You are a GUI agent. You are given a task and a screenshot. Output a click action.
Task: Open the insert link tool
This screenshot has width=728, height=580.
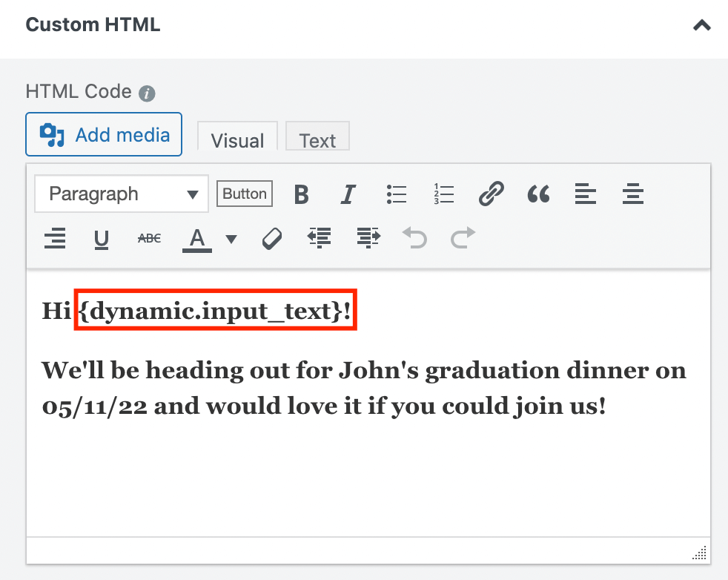coord(491,194)
